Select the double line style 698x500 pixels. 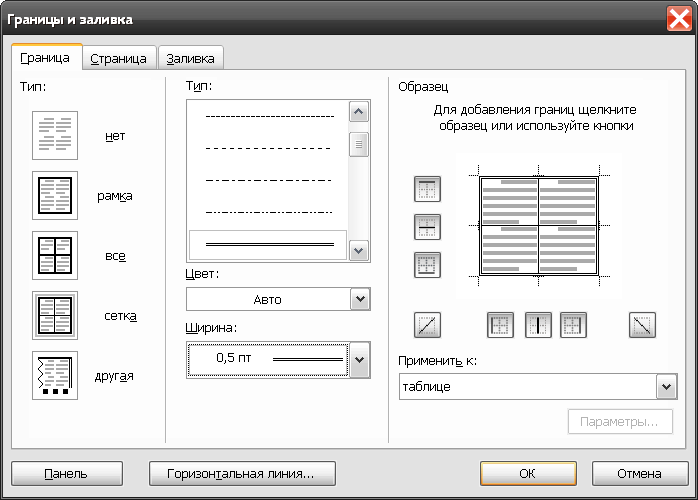pyautogui.click(x=268, y=244)
